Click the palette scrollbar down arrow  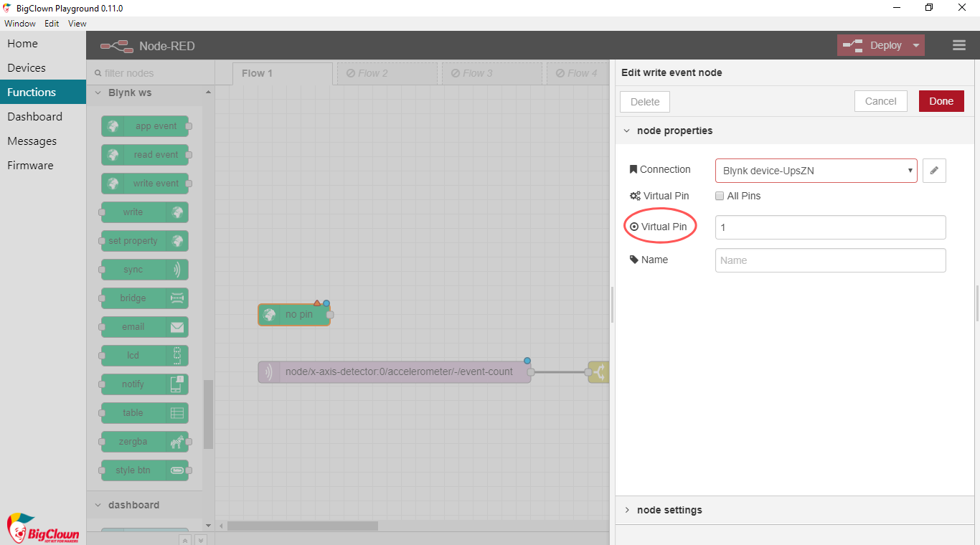pyautogui.click(x=208, y=526)
